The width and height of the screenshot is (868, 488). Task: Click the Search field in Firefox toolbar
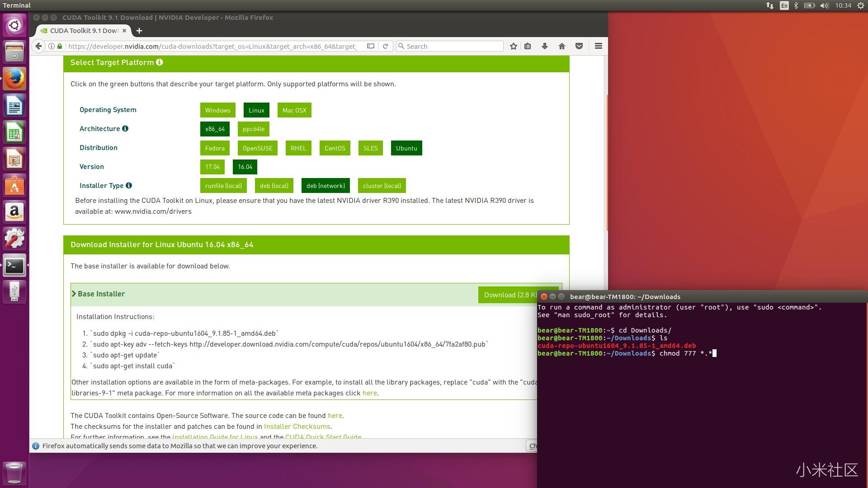tap(450, 46)
